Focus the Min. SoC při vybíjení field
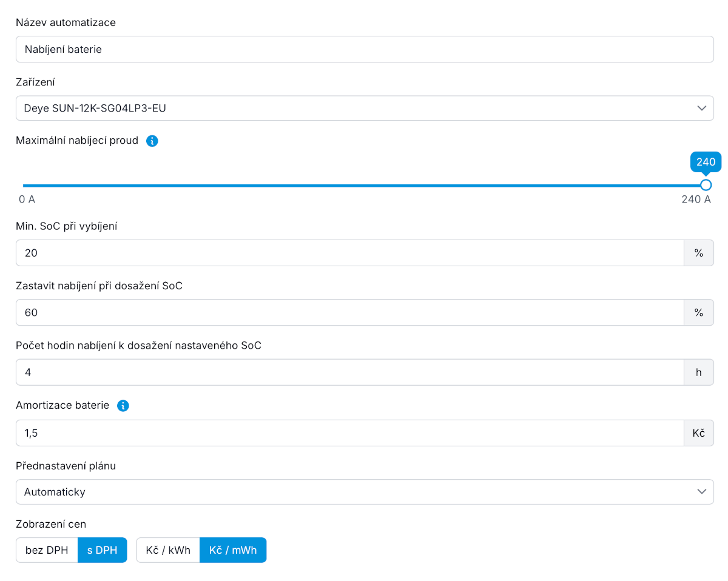The image size is (728, 581). (349, 253)
